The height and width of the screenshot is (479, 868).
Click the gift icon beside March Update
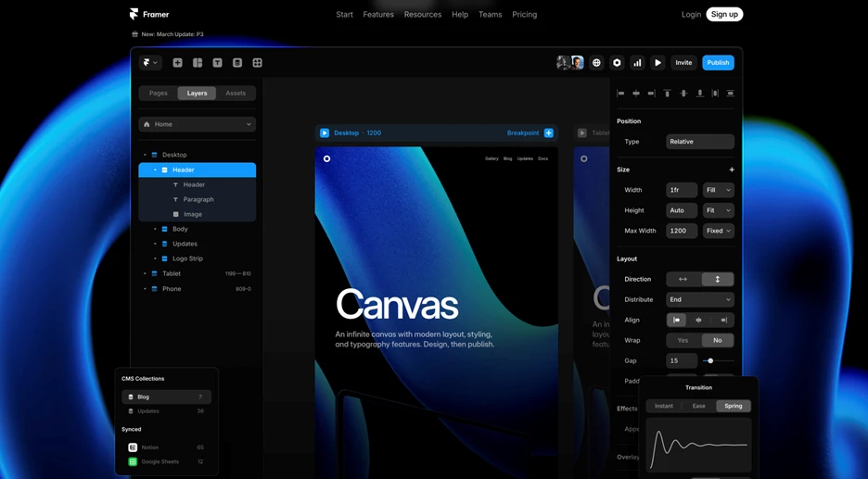134,34
